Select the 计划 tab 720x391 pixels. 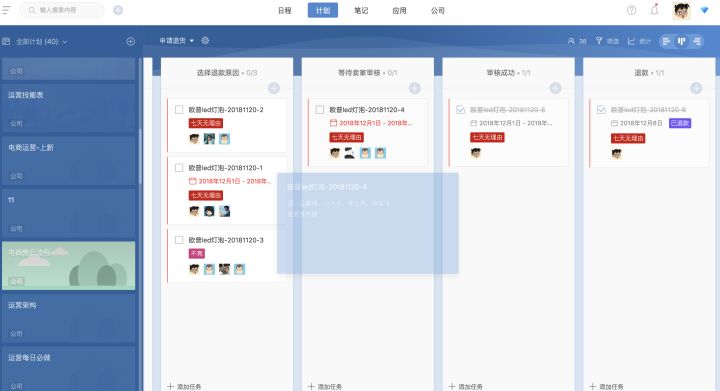[323, 10]
